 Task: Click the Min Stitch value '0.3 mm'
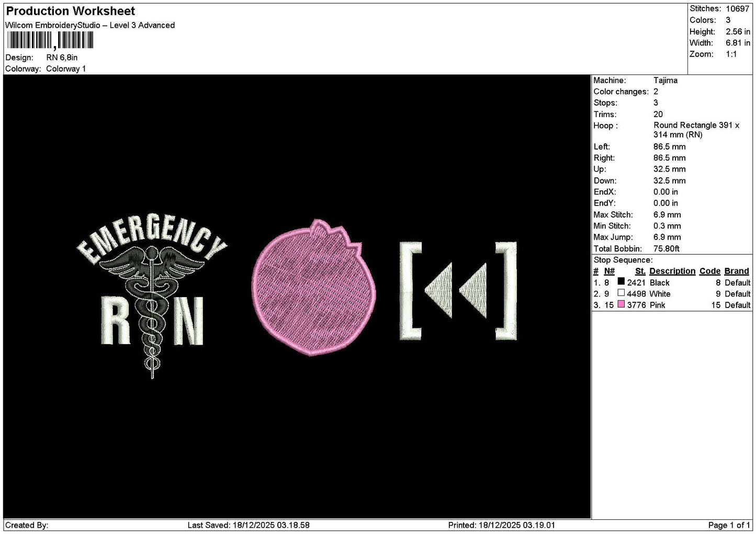[667, 226]
